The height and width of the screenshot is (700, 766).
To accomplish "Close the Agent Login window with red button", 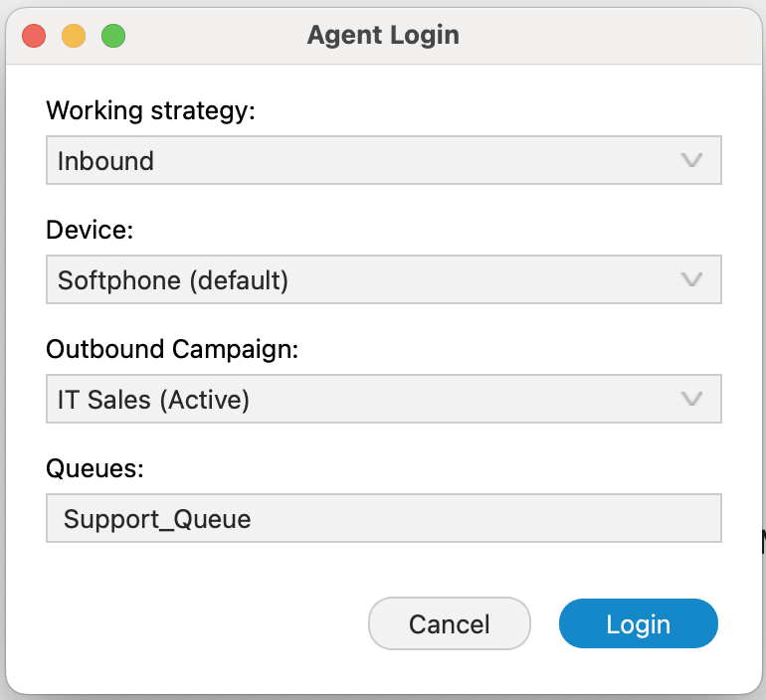I will tap(34, 36).
